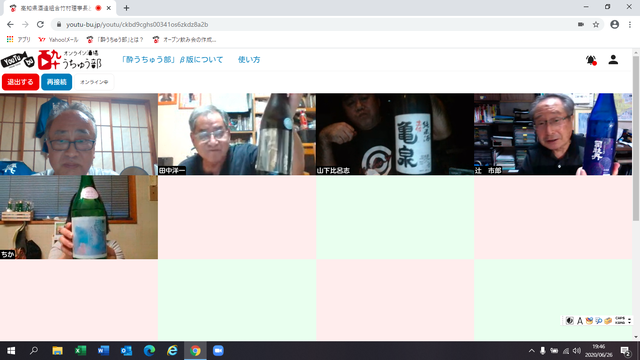Bookmark this page with the star icon
640x360 pixels.
[x=596, y=24]
